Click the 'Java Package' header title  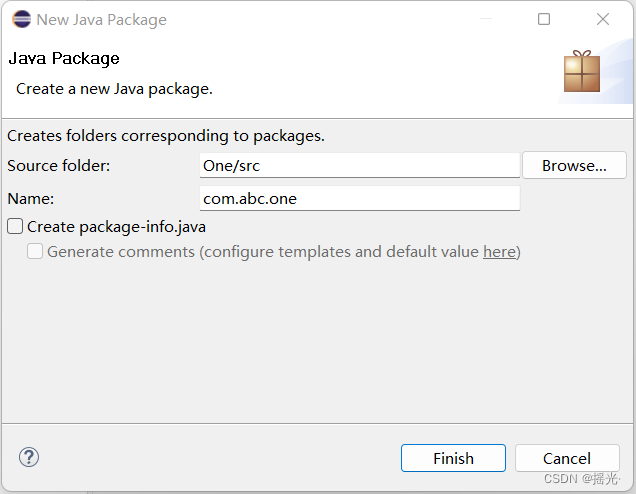point(64,58)
